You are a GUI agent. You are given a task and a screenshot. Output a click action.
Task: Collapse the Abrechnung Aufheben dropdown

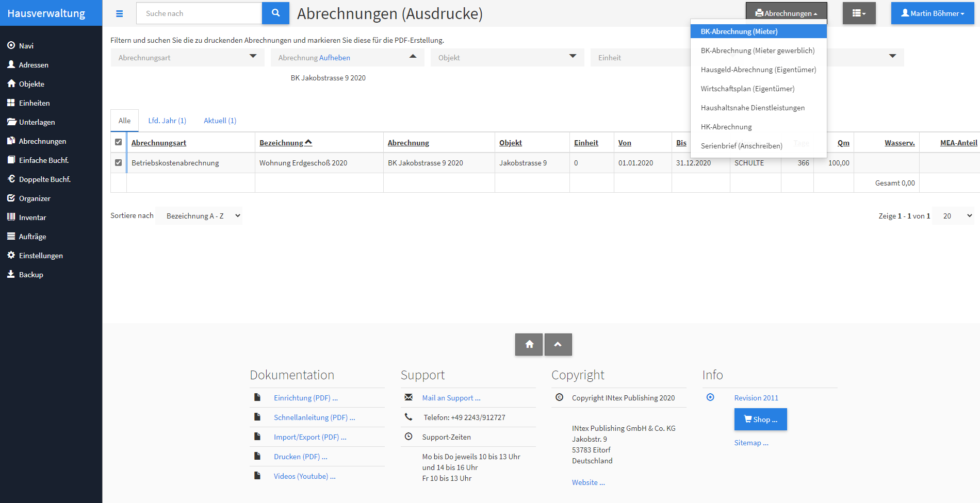[x=347, y=57]
